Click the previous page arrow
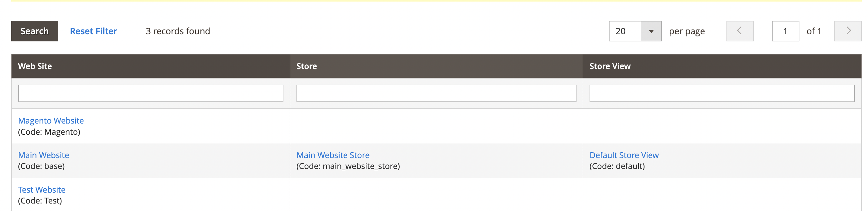 click(x=740, y=30)
